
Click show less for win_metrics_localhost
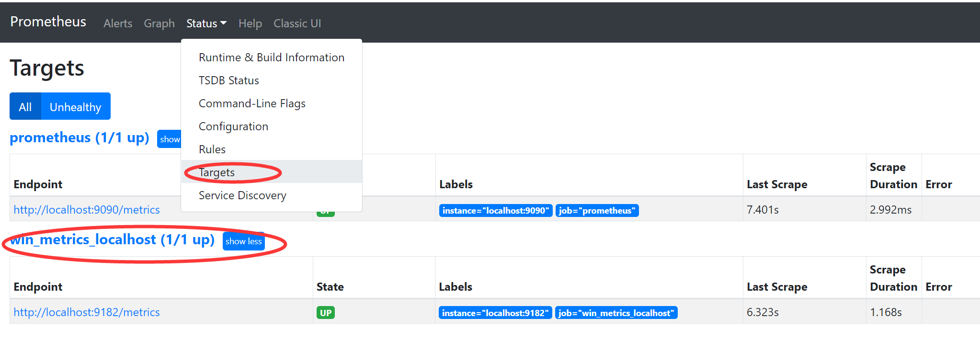click(244, 241)
